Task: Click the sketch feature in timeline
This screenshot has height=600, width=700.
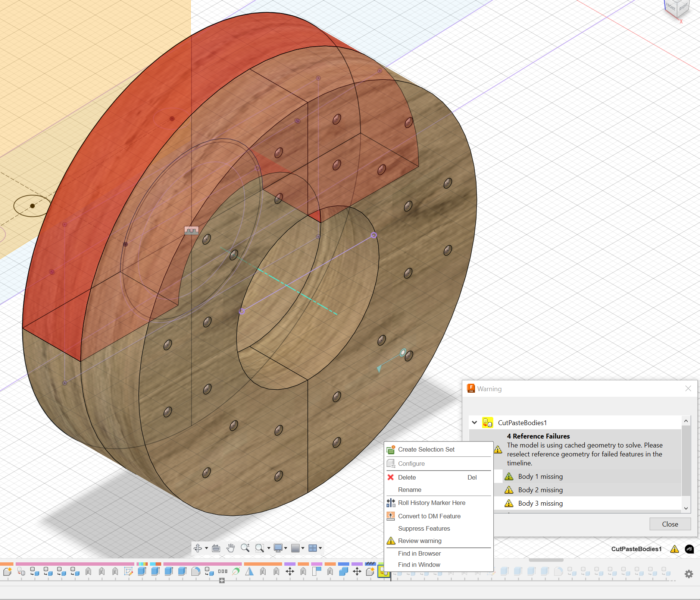Action: click(x=128, y=571)
